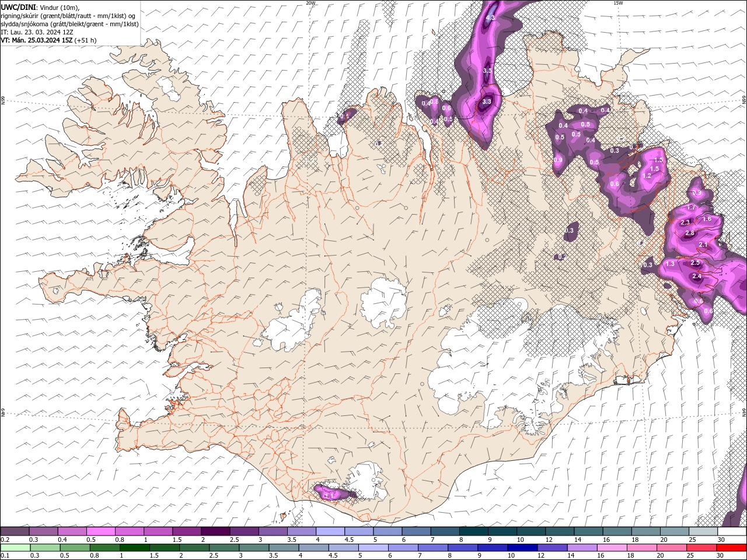747x560 pixels.
Task: Choose the white snow swatch labeled 30
Action: click(732, 531)
